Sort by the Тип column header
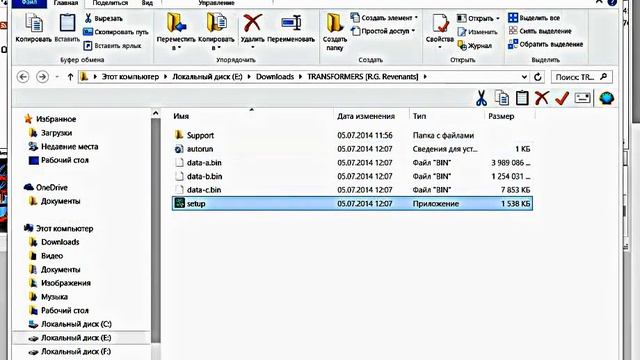Viewport: 640px width, 360px height. click(419, 116)
